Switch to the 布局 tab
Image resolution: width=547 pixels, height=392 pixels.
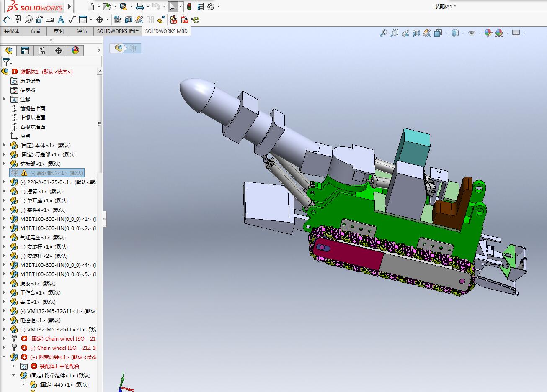(35, 31)
